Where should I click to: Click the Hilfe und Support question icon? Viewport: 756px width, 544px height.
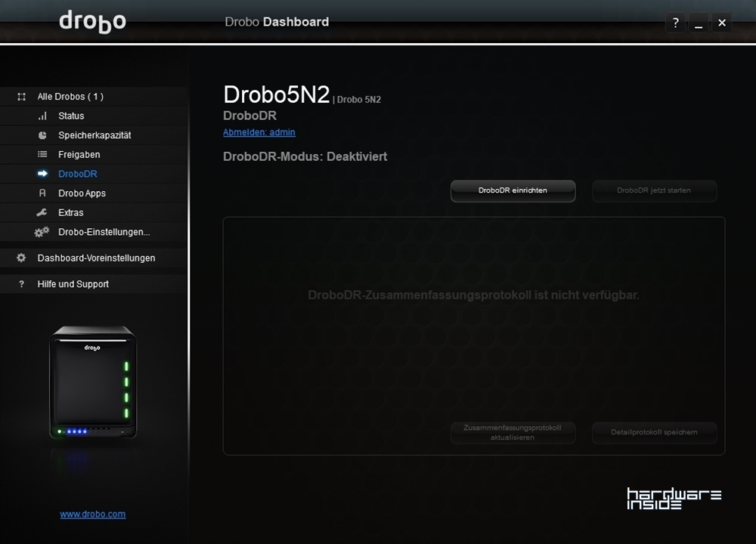click(21, 284)
